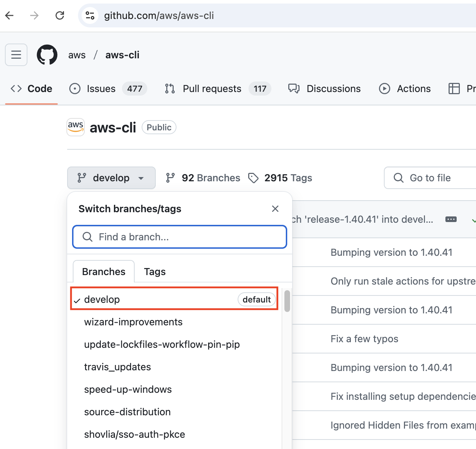Click the aws-cli repository title
The height and width of the screenshot is (449, 476).
click(113, 128)
